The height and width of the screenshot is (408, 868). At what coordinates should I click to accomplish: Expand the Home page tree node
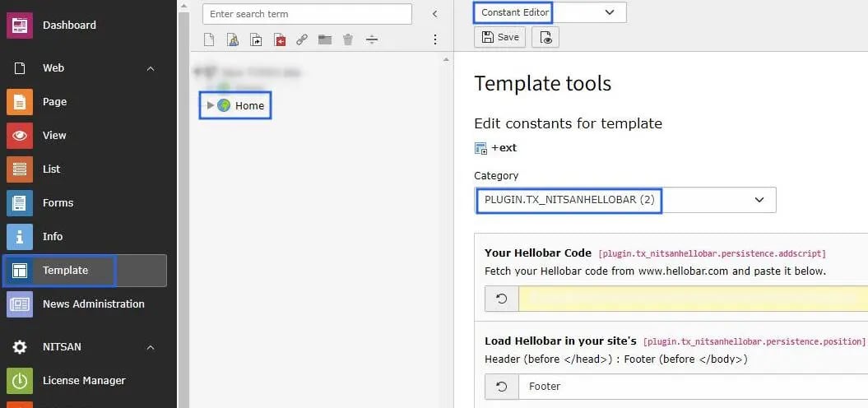(x=211, y=105)
